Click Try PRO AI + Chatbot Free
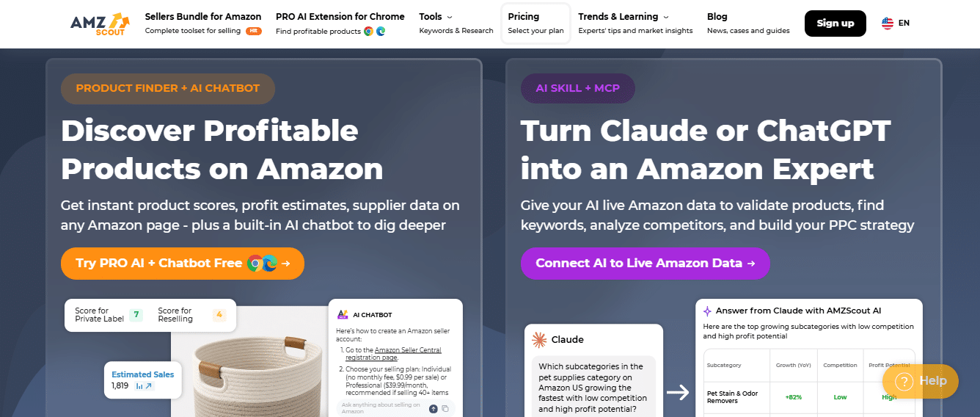This screenshot has width=980, height=417. click(183, 263)
